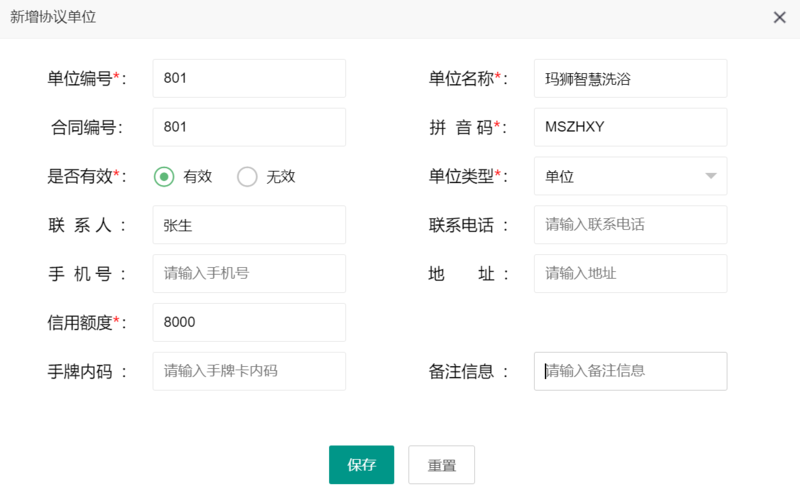Click the 单位类型 label
Image resolution: width=800 pixels, height=495 pixels.
click(x=468, y=177)
